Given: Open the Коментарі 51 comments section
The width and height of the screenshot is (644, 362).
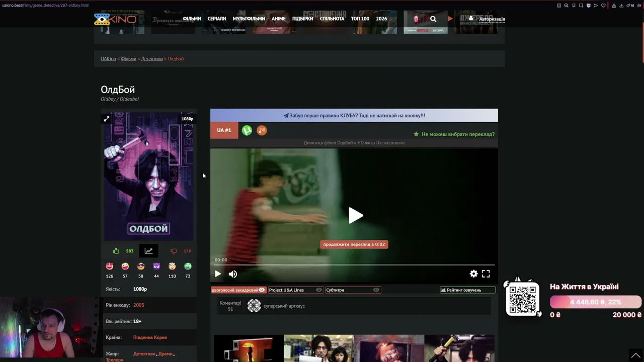Looking at the screenshot, I should click(x=230, y=306).
